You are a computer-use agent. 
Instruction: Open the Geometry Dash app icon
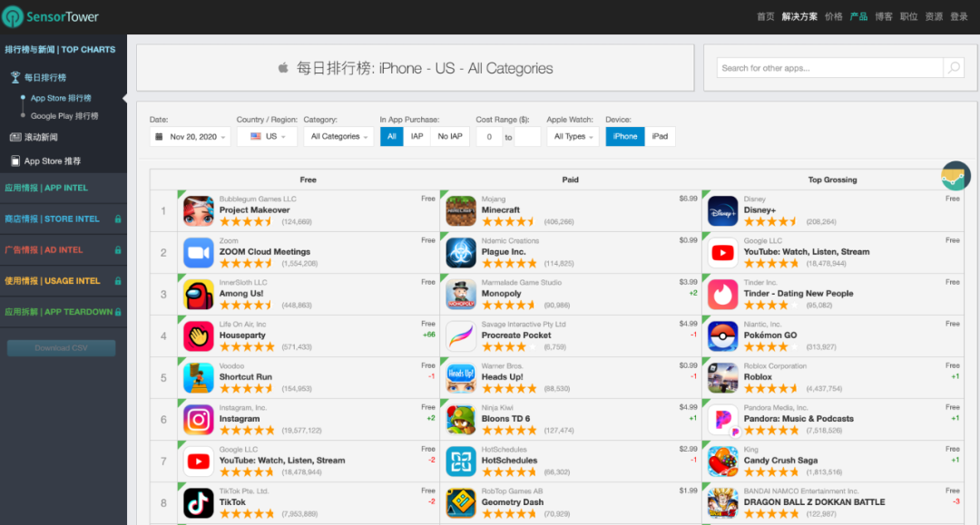(461, 503)
